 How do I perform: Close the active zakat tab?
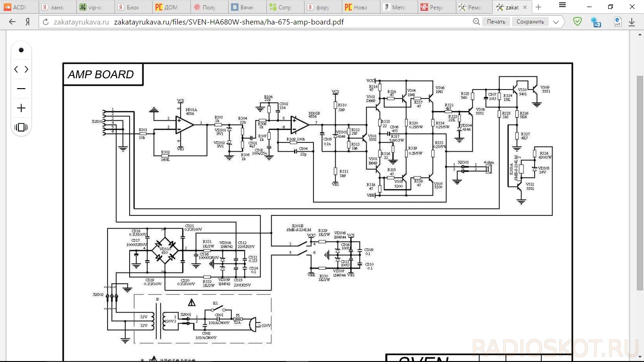[526, 8]
